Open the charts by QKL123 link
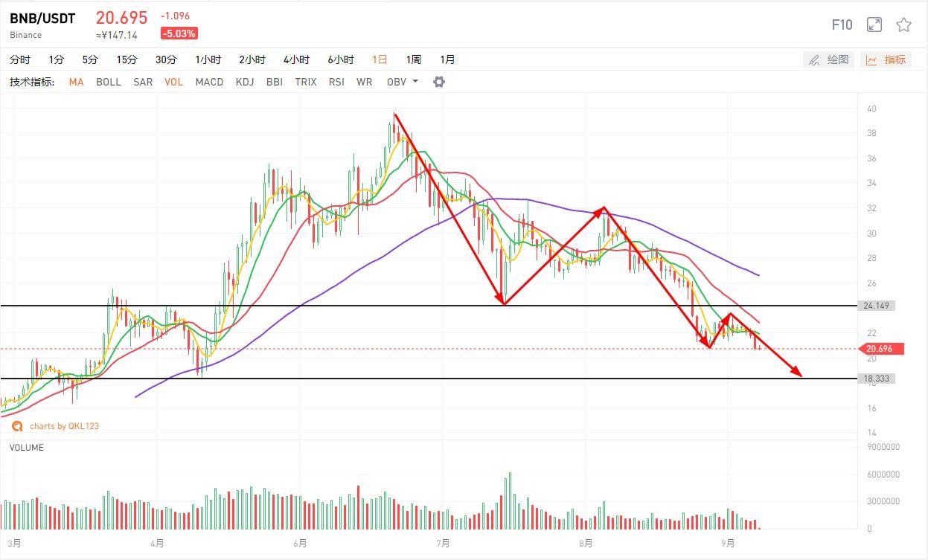The height and width of the screenshot is (560, 928). point(57,426)
